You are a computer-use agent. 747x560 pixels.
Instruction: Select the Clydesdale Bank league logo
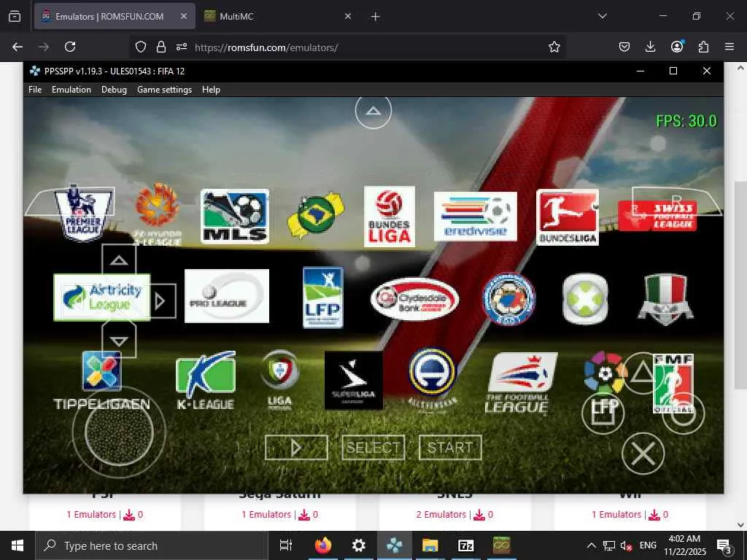[414, 298]
